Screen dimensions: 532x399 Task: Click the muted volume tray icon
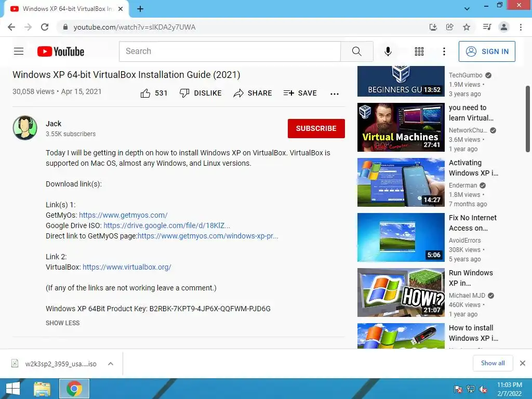[483, 389]
